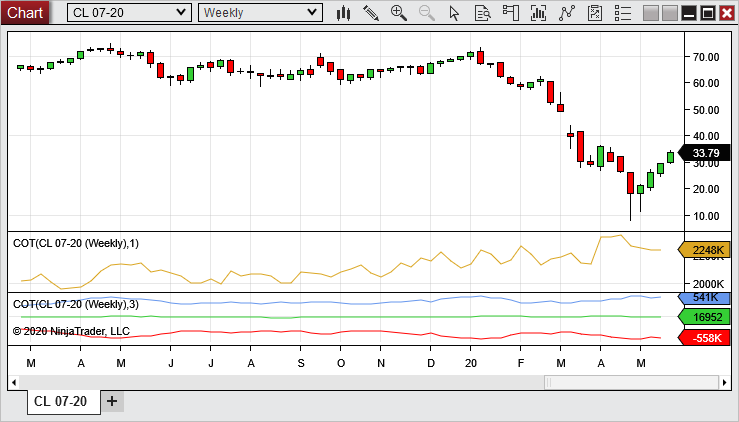
Task: Open the Strategies icon
Action: pyautogui.click(x=568, y=13)
